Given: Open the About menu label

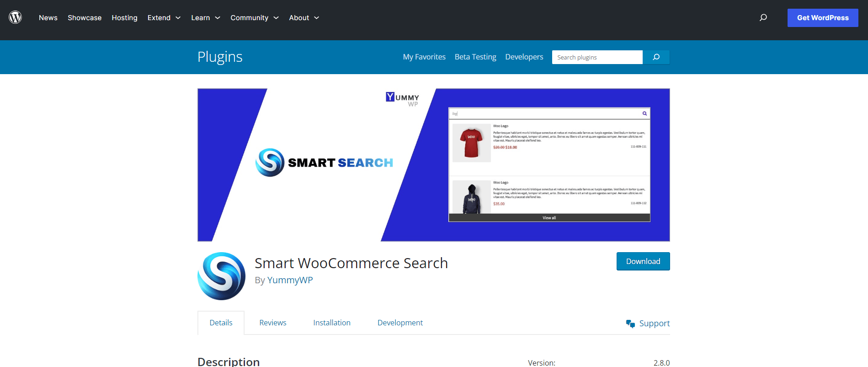Looking at the screenshot, I should [299, 18].
